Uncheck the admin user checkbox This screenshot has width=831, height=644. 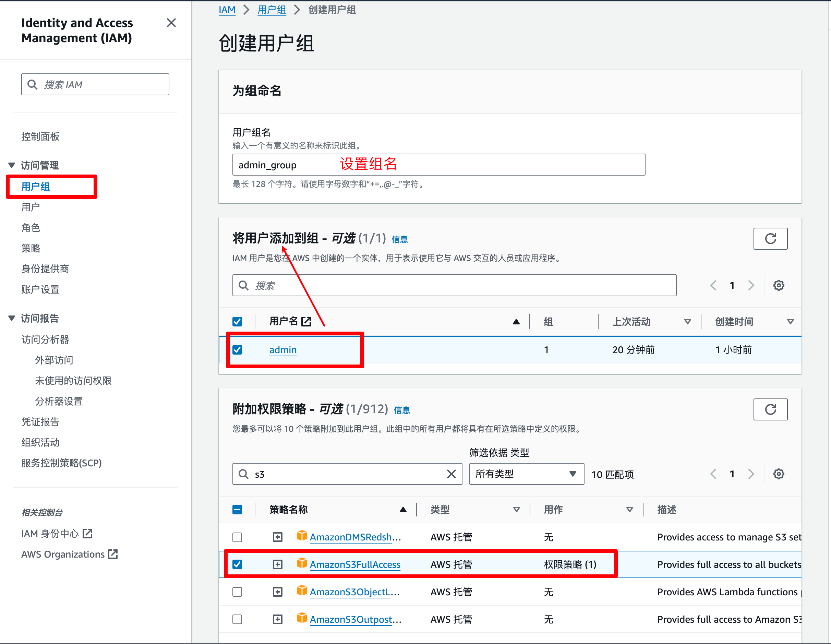(237, 350)
